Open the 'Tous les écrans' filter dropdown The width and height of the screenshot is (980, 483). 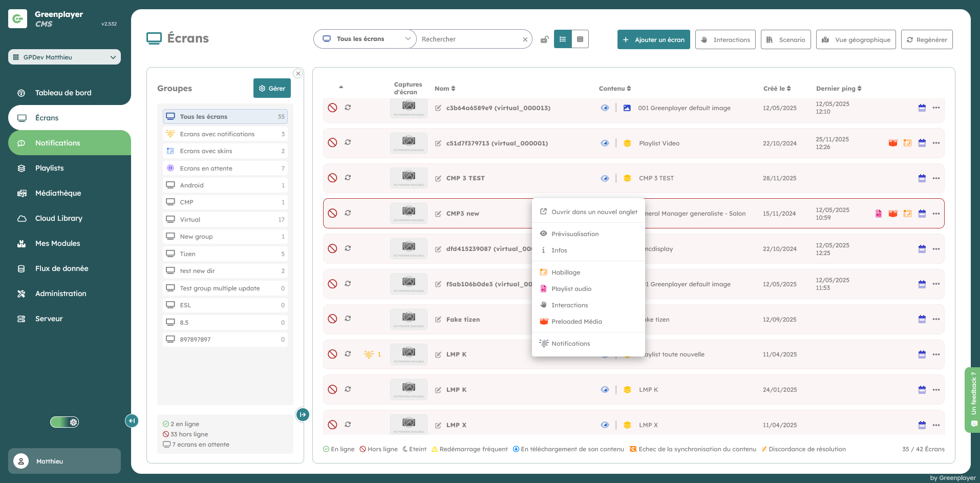(366, 39)
